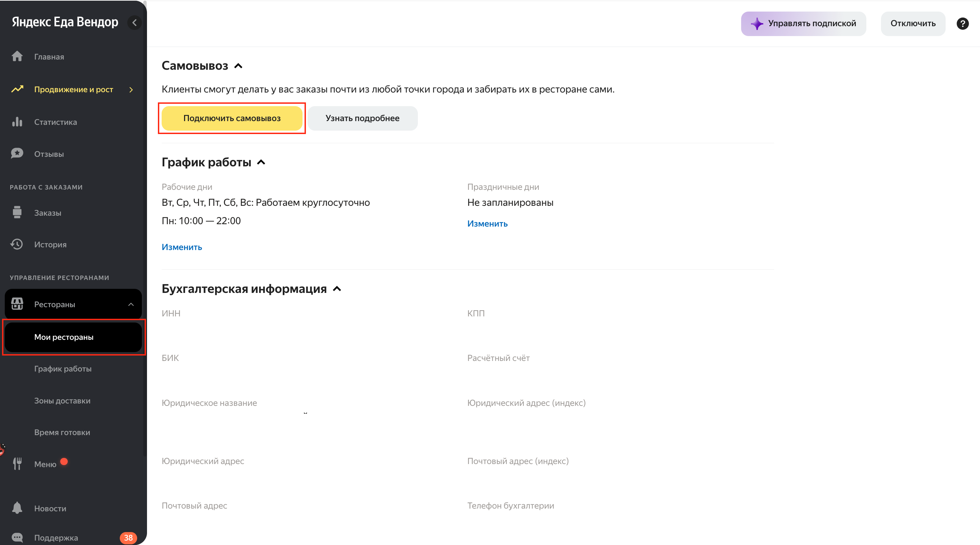
Task: Expand the Продвижение и рост submenu
Action: [x=131, y=89]
